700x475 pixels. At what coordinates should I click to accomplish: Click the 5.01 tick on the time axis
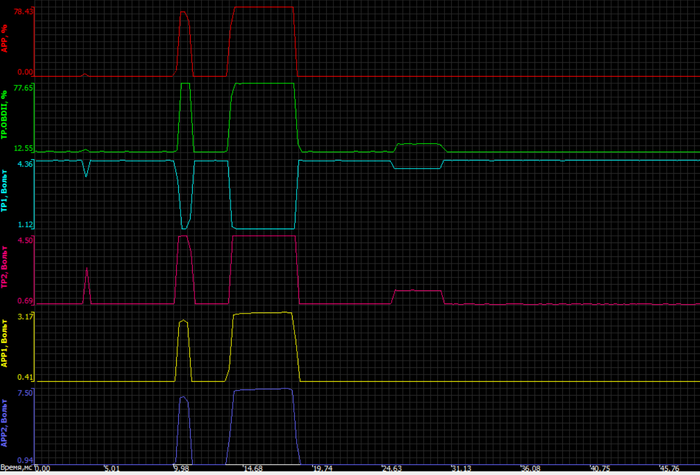click(112, 468)
